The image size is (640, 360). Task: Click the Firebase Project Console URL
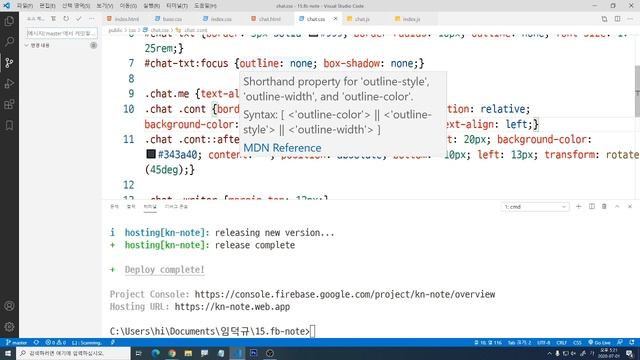coord(344,294)
